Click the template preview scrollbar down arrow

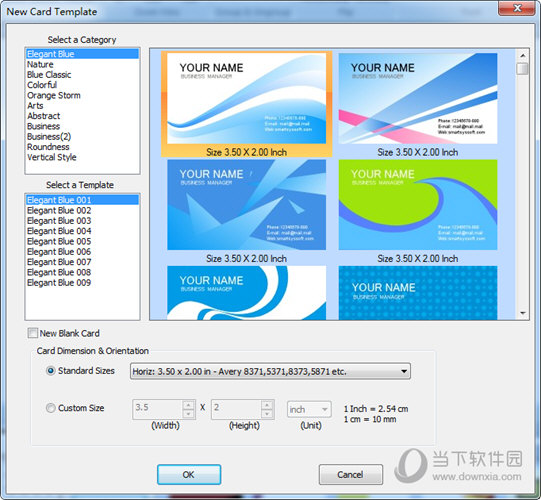coord(523,313)
